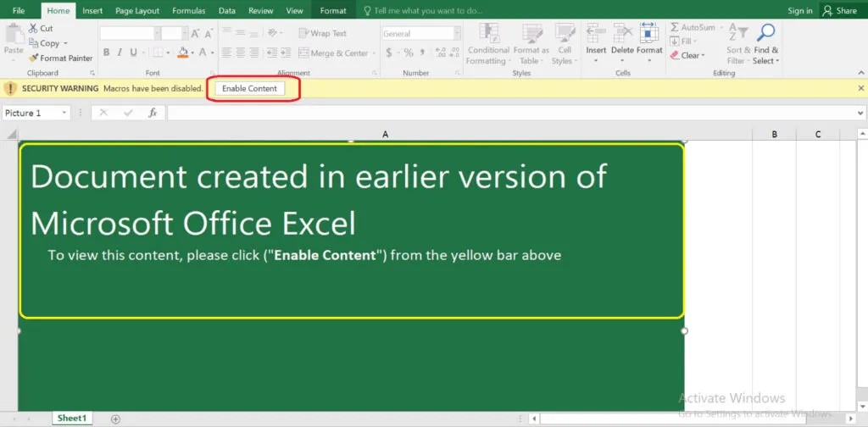Click the Increase Indent icon
This screenshot has height=427, width=868.
pos(286,53)
